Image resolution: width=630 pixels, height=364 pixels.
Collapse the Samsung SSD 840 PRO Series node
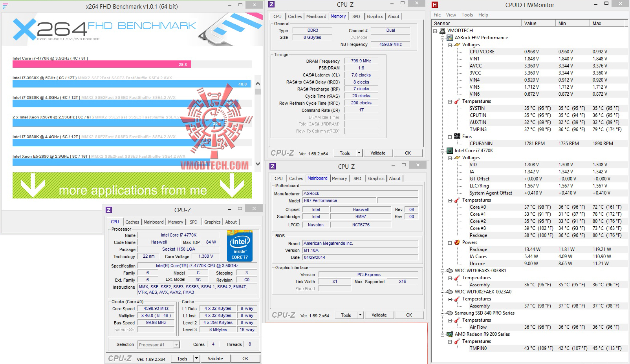(x=443, y=313)
